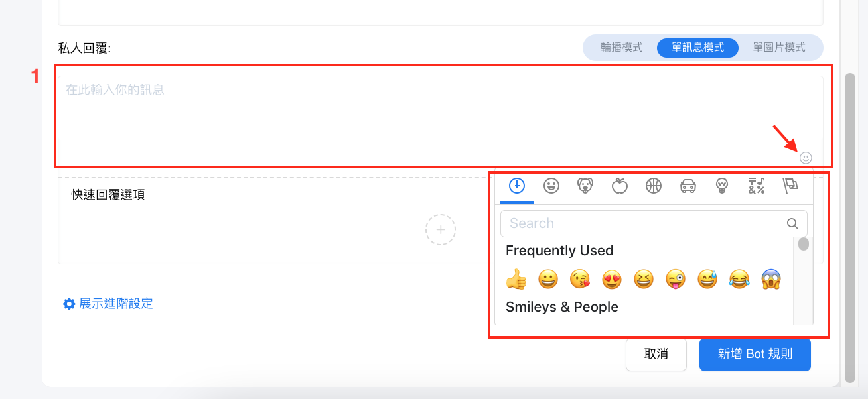Viewport: 868px width, 399px height.
Task: Click the 取消 cancel button
Action: pos(656,354)
